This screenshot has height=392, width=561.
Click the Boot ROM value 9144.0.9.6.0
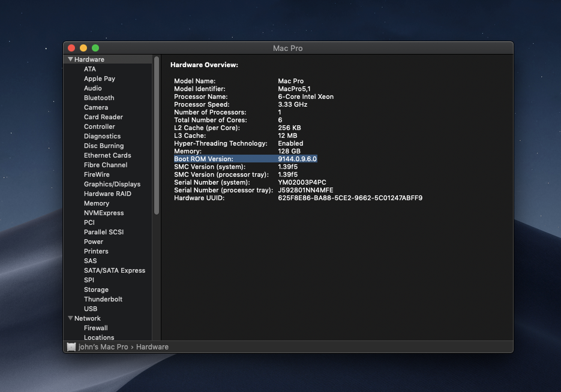pyautogui.click(x=298, y=159)
